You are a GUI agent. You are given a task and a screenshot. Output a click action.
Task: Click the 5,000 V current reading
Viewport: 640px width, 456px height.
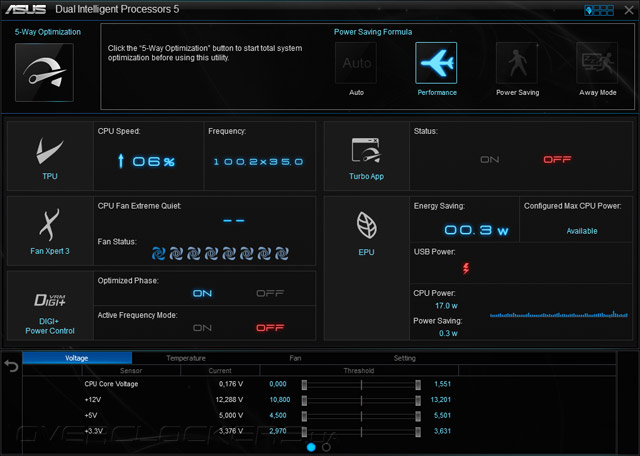tap(231, 416)
